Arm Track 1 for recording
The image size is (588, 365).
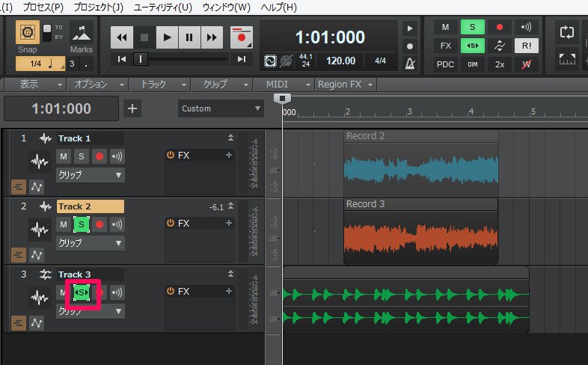[99, 156]
